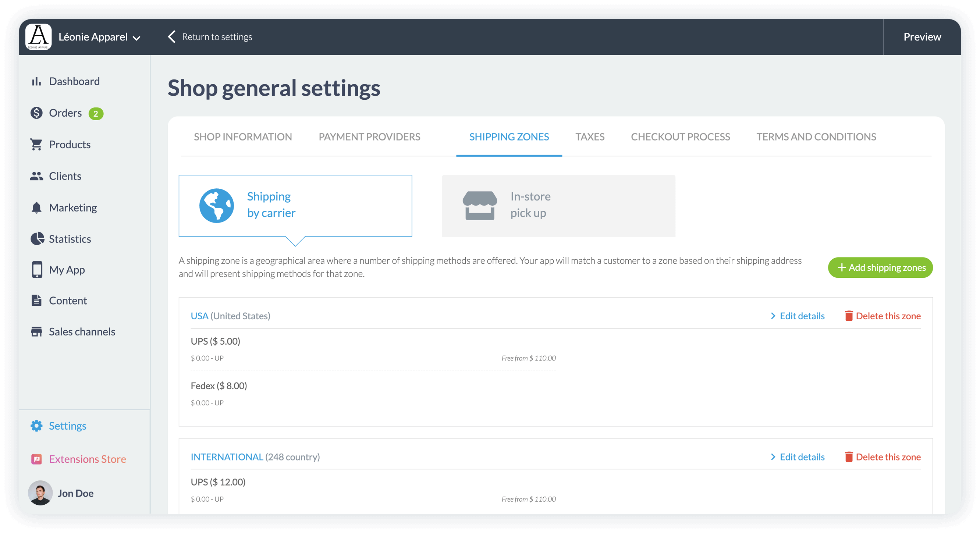Click $ 0.00 - UP range under Fedex
The height and width of the screenshot is (533, 980).
(207, 402)
